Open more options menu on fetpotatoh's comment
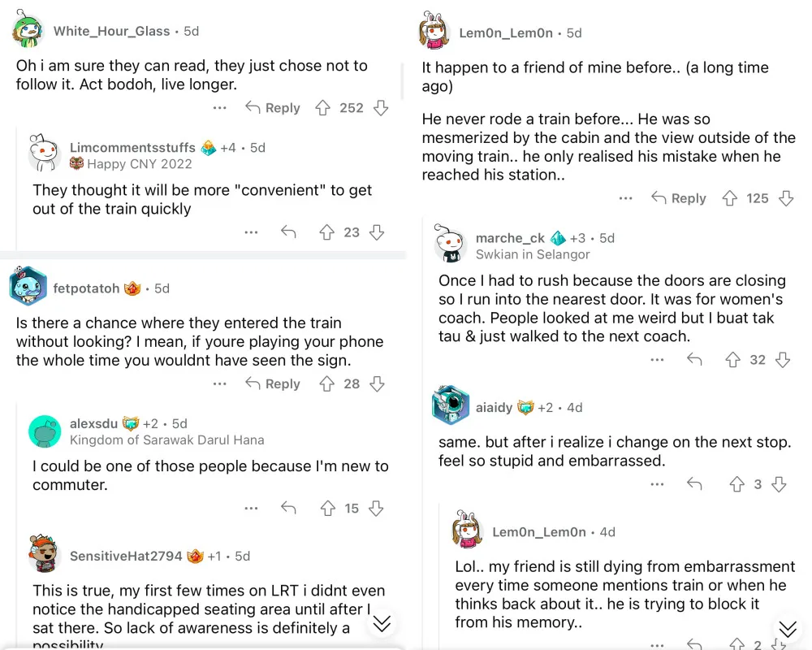 click(220, 384)
